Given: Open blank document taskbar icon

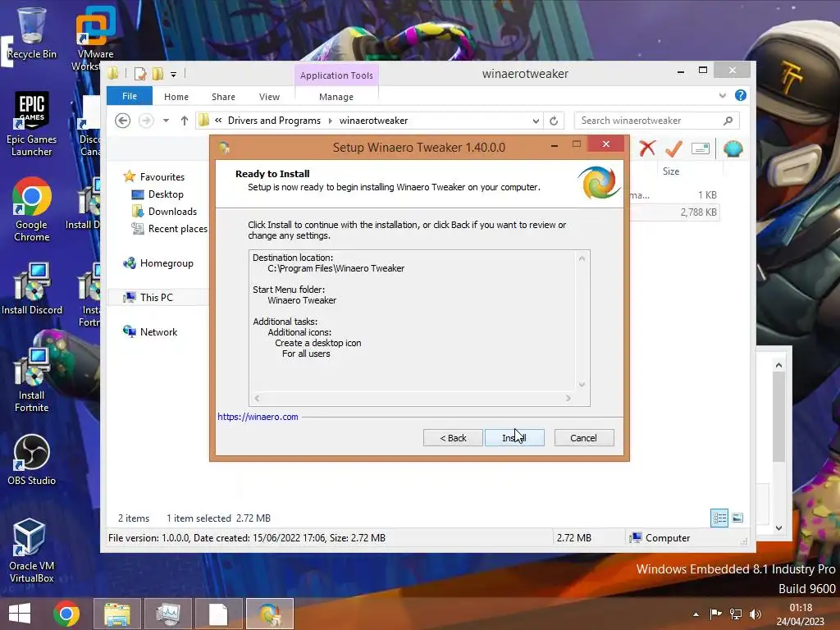Looking at the screenshot, I should tap(218, 614).
